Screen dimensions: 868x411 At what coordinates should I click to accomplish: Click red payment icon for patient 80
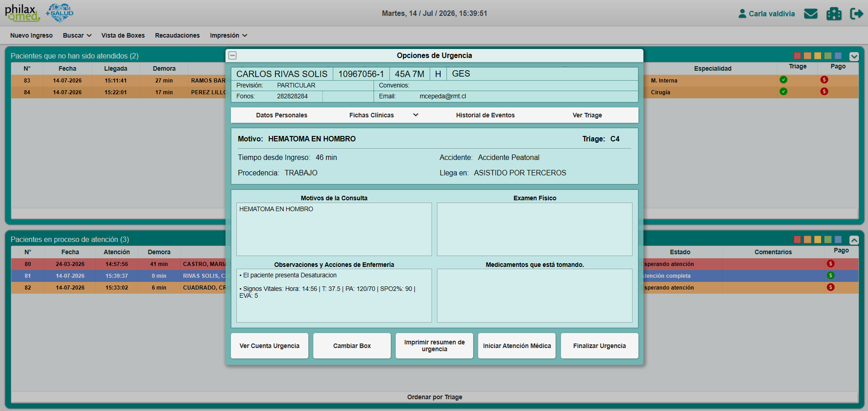(830, 263)
